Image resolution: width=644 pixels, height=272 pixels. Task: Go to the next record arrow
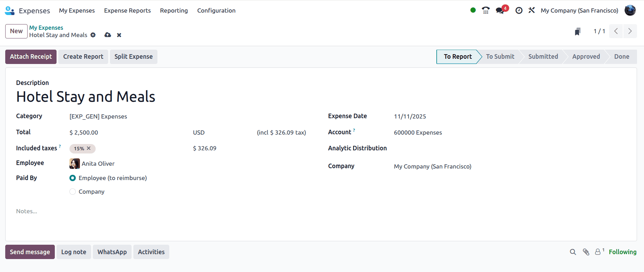[x=630, y=31]
